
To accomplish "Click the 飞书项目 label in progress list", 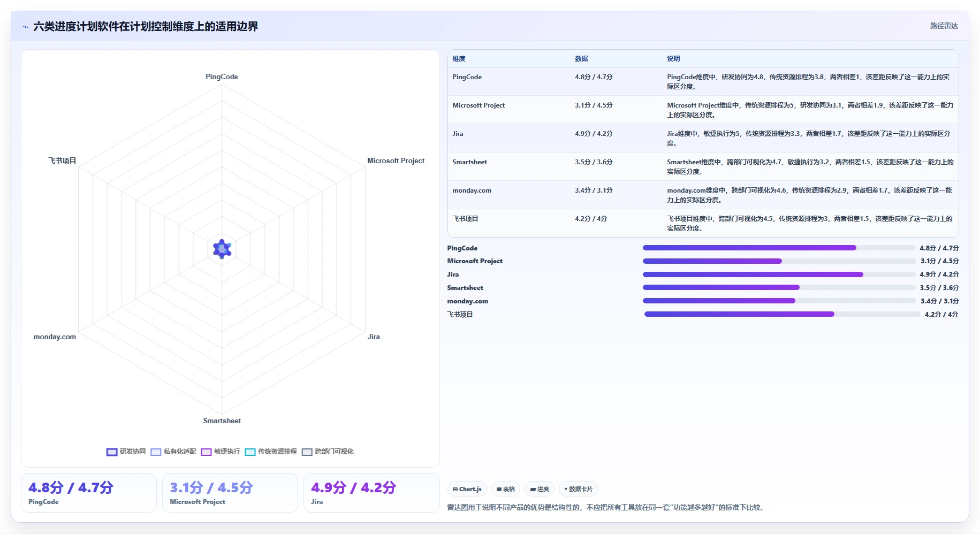I will tap(460, 314).
